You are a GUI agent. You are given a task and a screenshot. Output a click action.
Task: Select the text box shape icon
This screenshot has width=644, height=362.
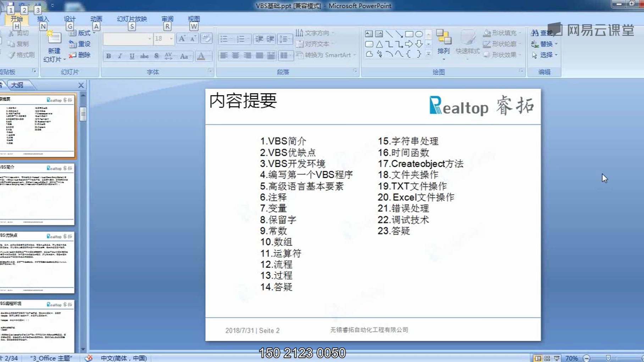pos(369,34)
